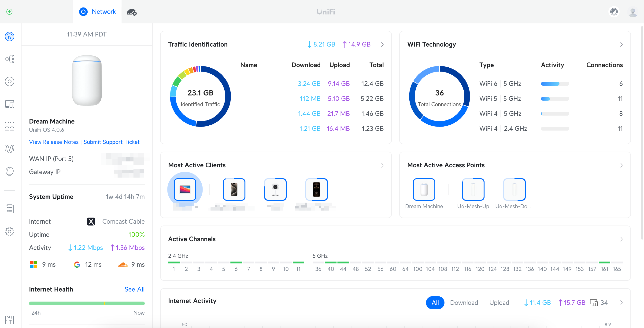Image resolution: width=644 pixels, height=328 pixels.
Task: Select the Network application tab
Action: click(97, 12)
